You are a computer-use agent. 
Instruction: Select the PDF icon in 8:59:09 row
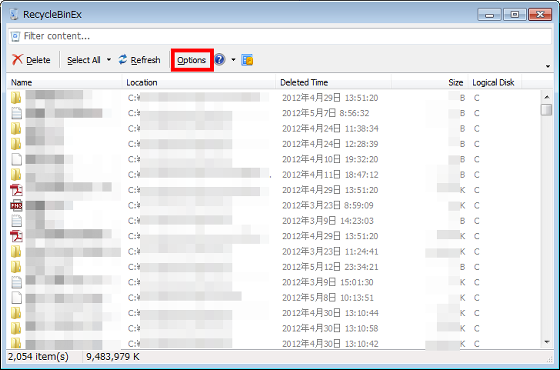(16, 205)
